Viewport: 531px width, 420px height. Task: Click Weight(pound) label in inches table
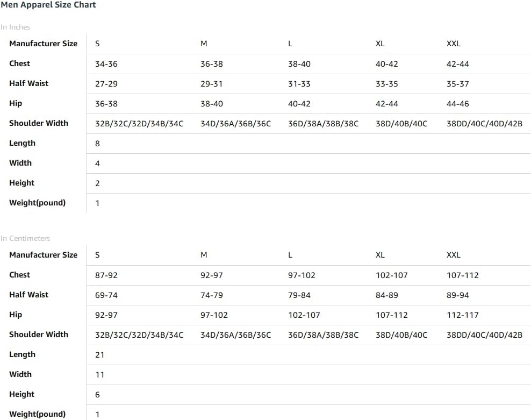point(37,203)
